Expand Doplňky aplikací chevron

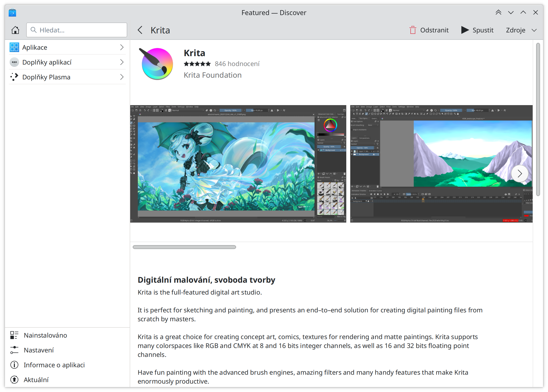pos(122,62)
